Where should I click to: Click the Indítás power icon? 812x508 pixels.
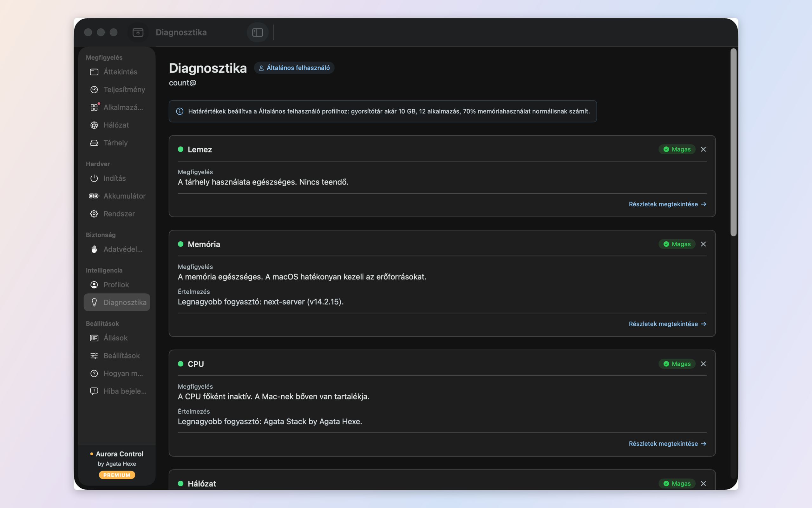pyautogui.click(x=94, y=178)
